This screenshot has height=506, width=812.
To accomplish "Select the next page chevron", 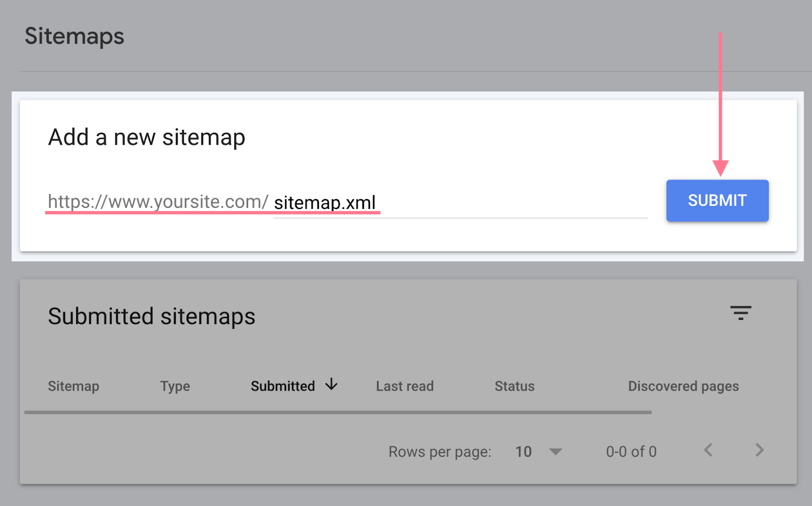I will pos(759,450).
